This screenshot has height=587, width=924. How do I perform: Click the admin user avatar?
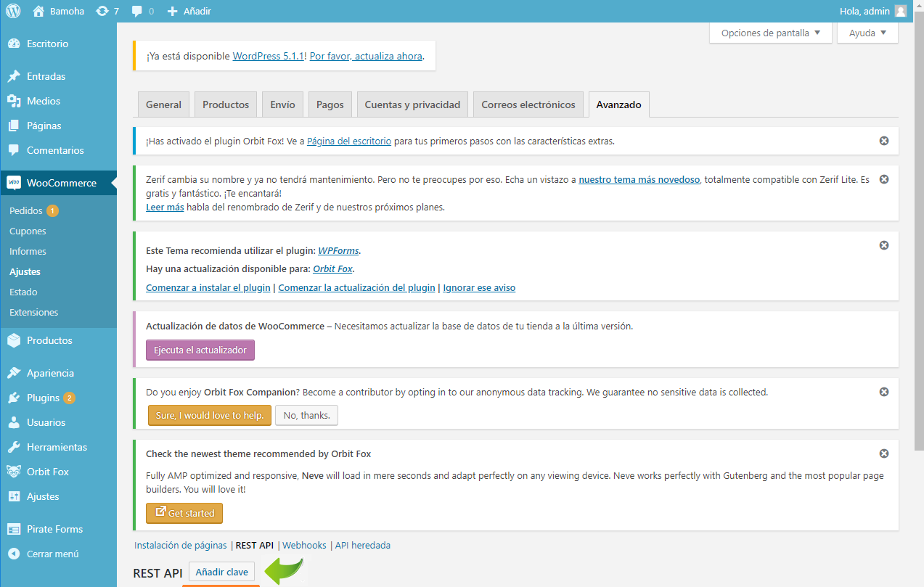click(x=900, y=11)
